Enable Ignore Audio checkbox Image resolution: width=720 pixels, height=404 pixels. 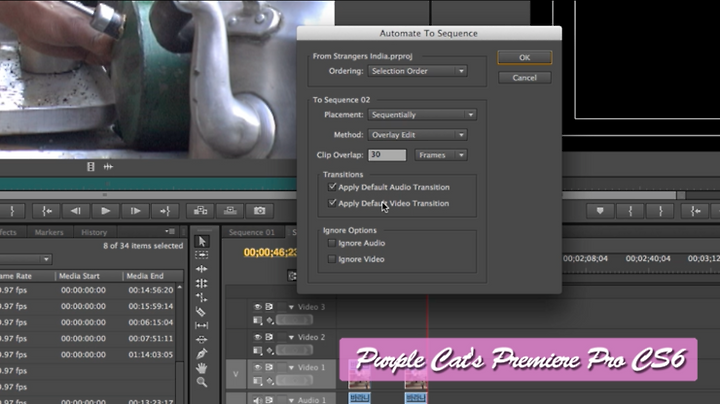click(x=332, y=243)
